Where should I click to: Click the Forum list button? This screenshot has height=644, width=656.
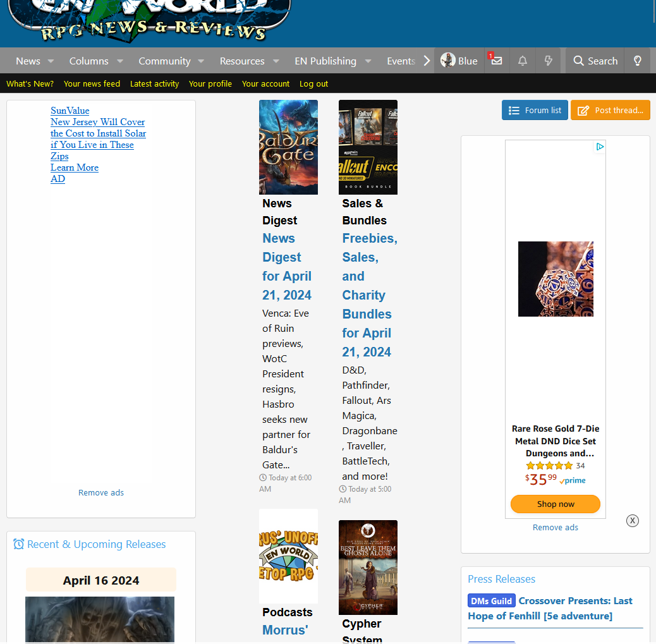[535, 110]
